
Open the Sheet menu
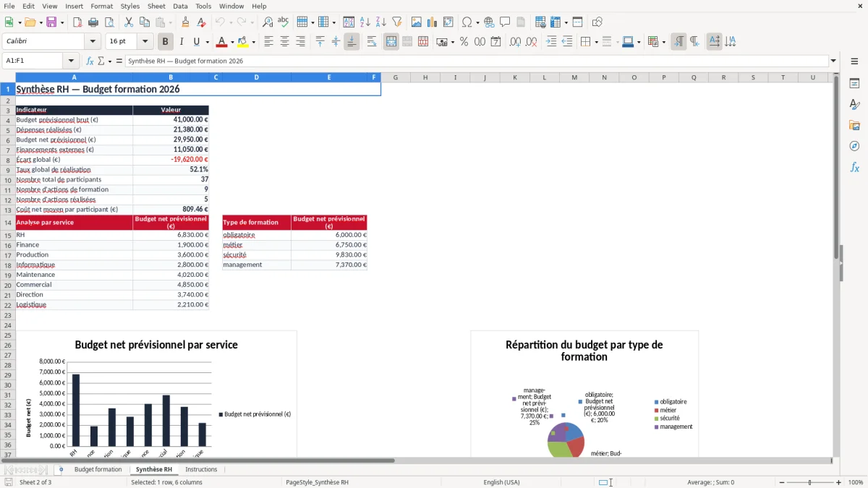pos(156,6)
